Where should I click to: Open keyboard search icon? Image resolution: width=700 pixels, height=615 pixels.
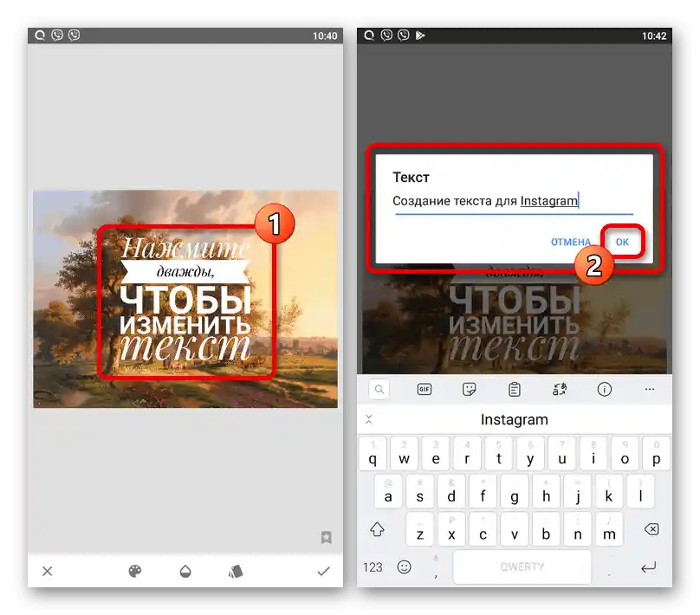379,389
